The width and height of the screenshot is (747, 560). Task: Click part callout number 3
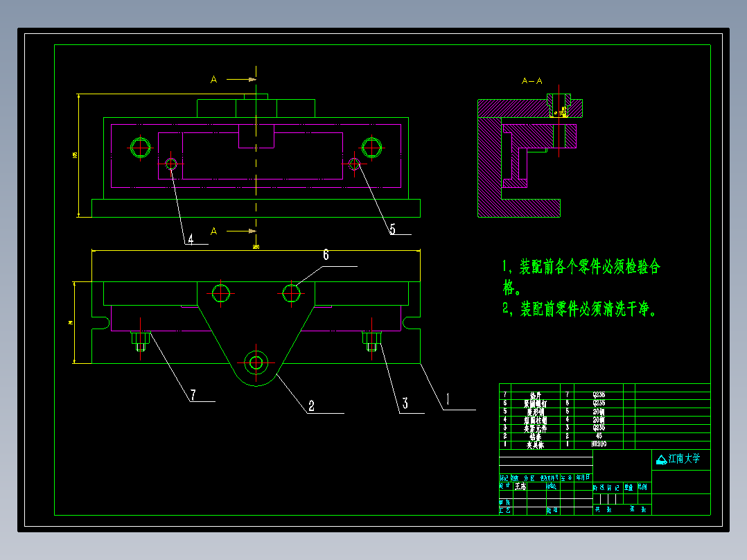(x=405, y=403)
